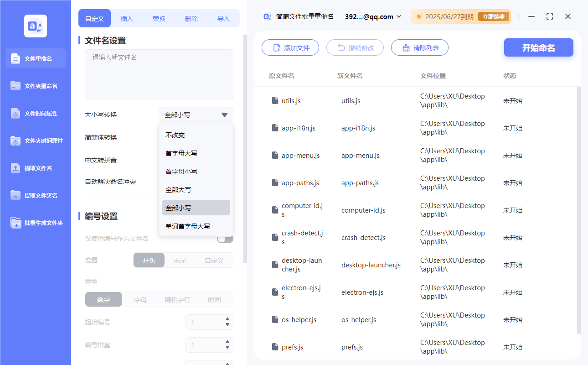Open the 提取文件夹名 tool
588x365 pixels.
coord(35,195)
